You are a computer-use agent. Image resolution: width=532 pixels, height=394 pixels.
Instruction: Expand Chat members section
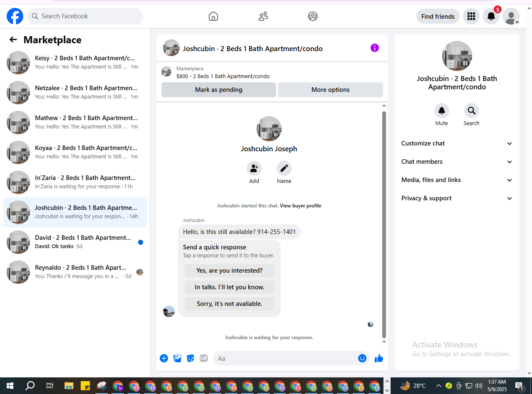(457, 162)
